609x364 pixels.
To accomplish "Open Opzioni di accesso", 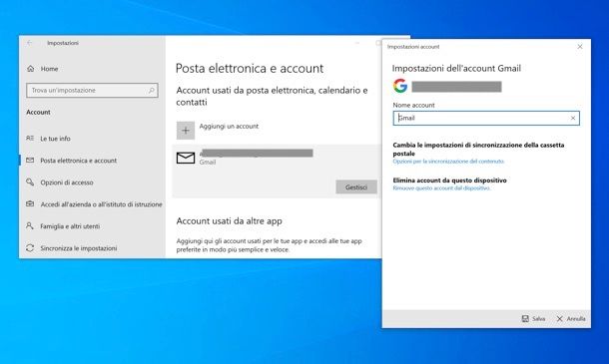I will 67,182.
